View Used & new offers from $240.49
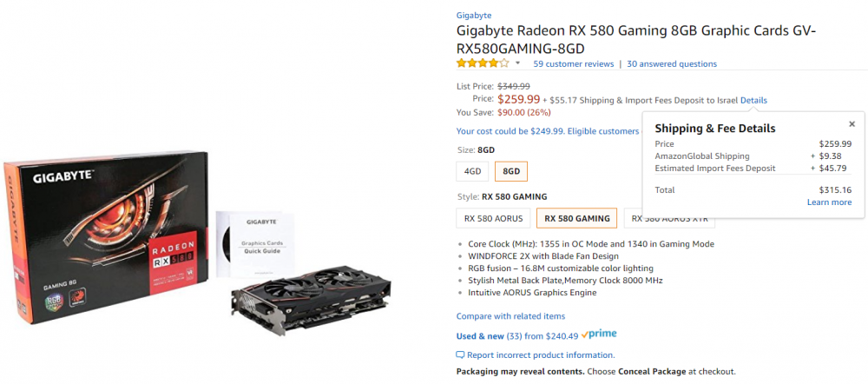868x384 pixels. pyautogui.click(x=517, y=335)
